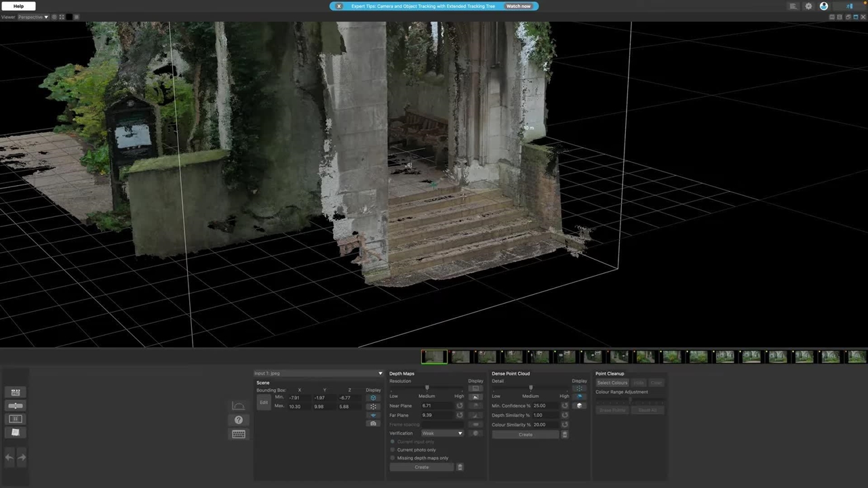
Task: Select the first highlighted photo thumbnail
Action: click(x=434, y=357)
